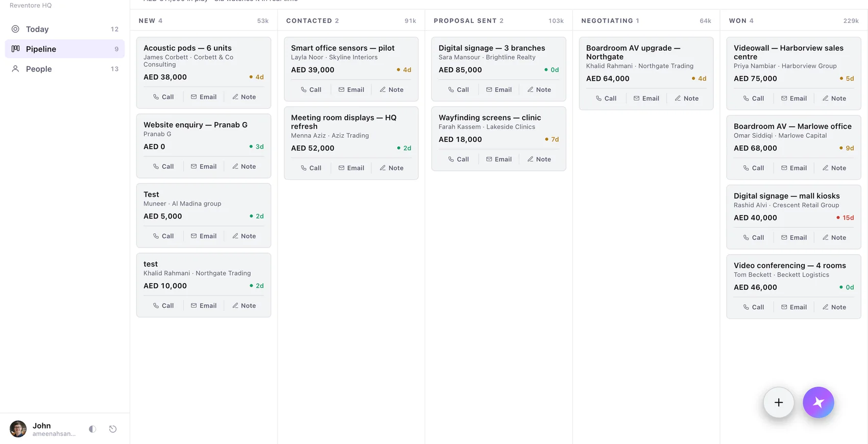Call on Meeting room displays card
The height and width of the screenshot is (444, 868).
[311, 168]
